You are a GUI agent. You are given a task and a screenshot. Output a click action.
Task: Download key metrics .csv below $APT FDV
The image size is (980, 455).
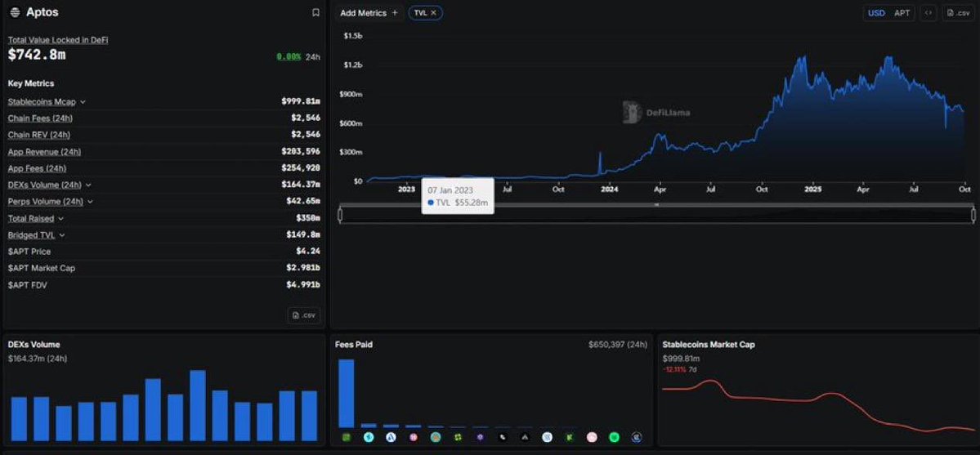click(x=304, y=315)
